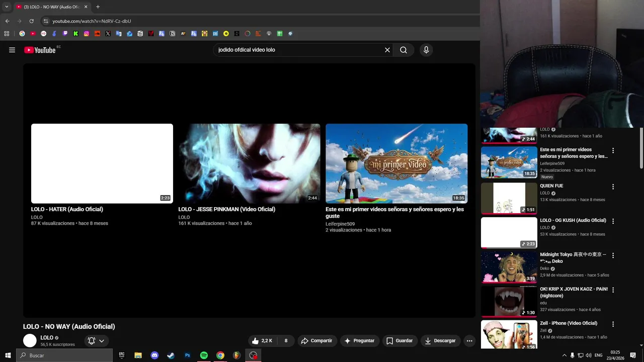The image size is (644, 362).
Task: Open the SoundCloud bookmark
Action: click(x=97, y=34)
